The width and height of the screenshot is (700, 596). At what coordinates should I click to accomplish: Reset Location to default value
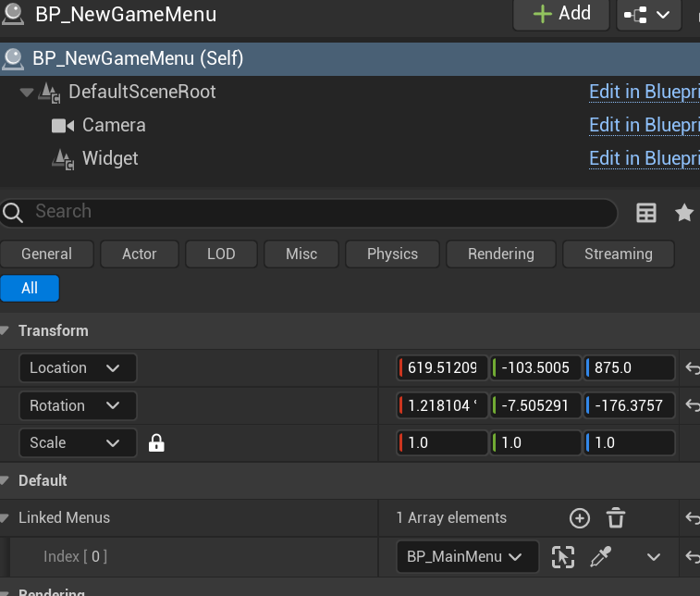[693, 368]
